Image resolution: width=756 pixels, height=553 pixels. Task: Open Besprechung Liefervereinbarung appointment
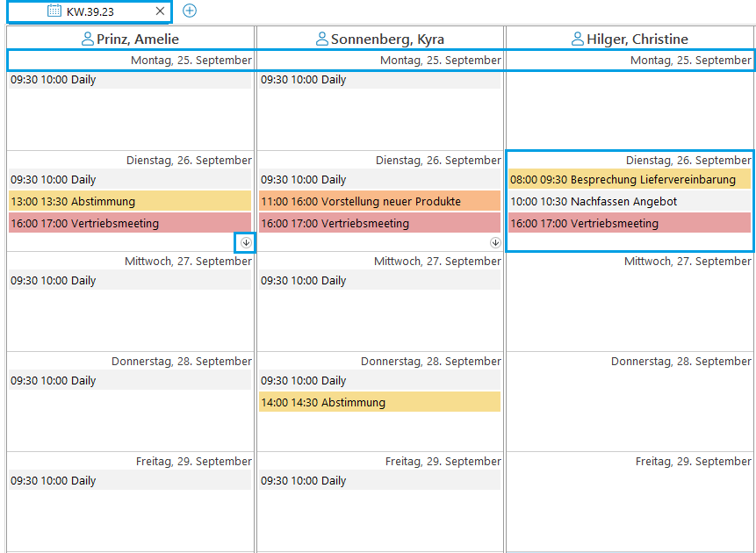tap(629, 180)
